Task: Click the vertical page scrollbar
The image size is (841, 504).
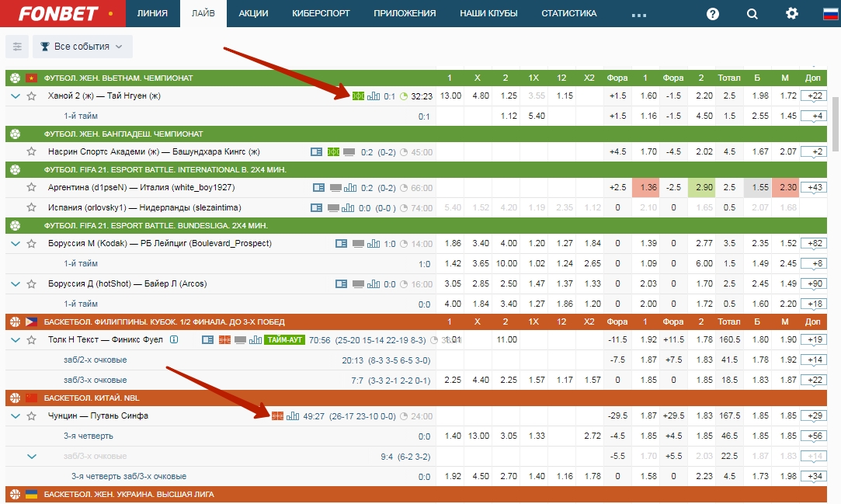Action: click(836, 124)
